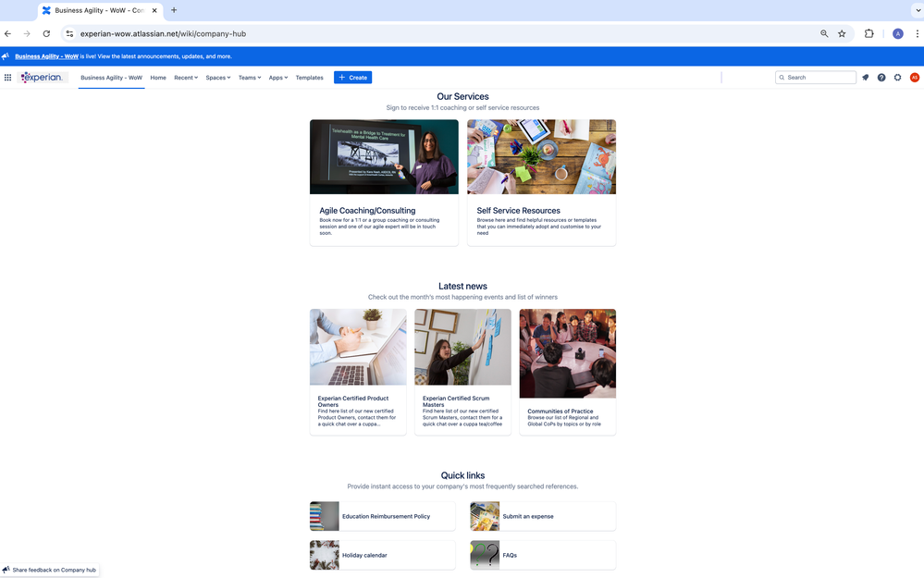Expand the tab search chevron at the top right

[x=918, y=10]
